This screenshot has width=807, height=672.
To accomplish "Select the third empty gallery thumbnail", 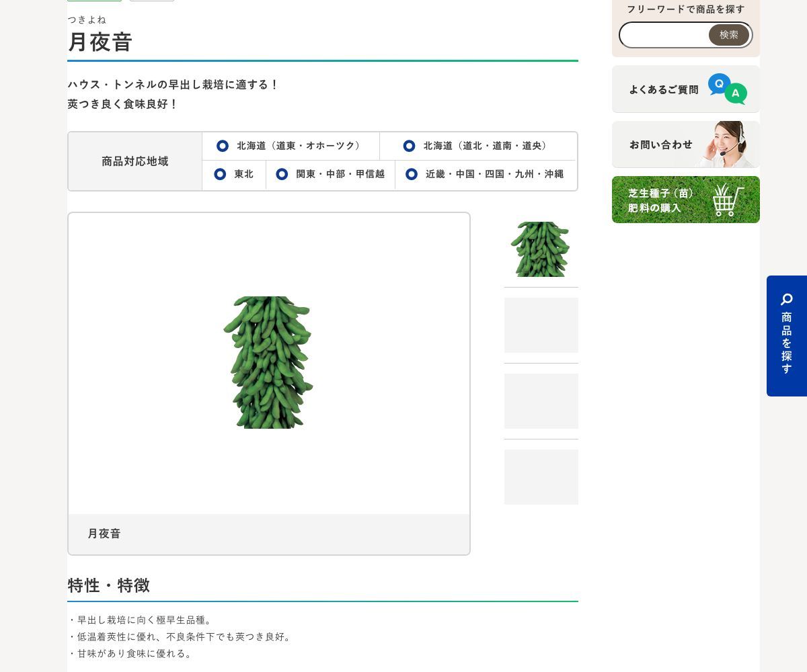I will click(x=541, y=401).
